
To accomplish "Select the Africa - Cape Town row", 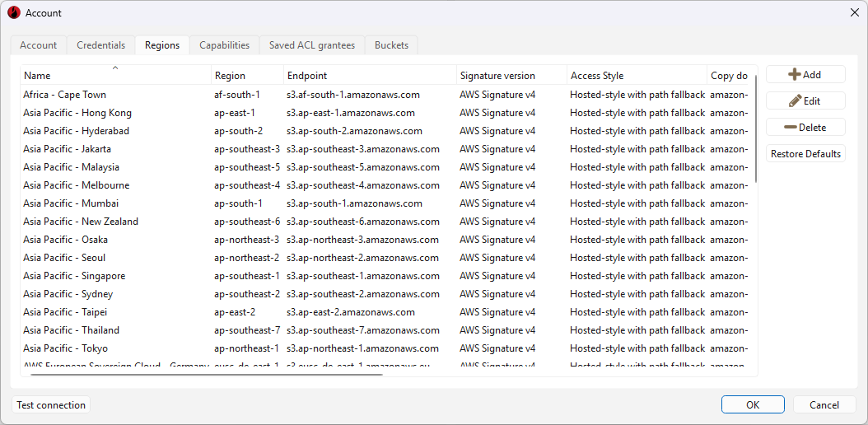I will coord(386,95).
